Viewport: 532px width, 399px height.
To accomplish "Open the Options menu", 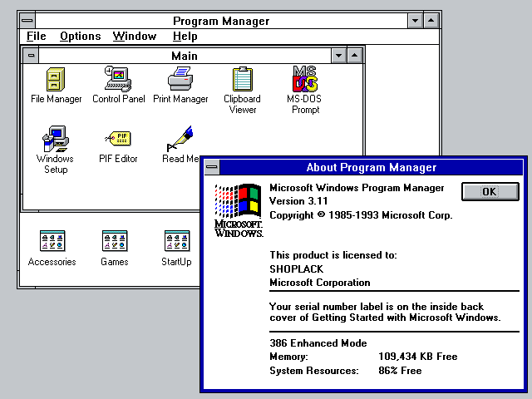I will click(81, 36).
